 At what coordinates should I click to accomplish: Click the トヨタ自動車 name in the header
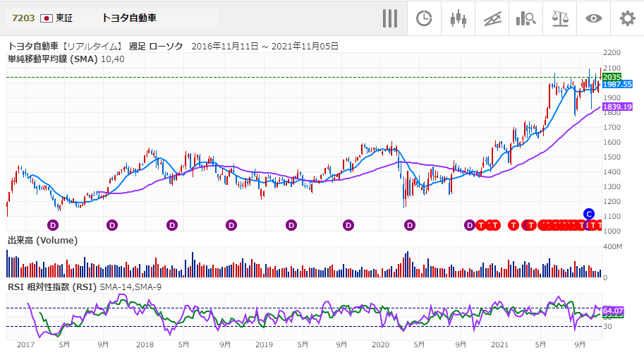pyautogui.click(x=129, y=18)
